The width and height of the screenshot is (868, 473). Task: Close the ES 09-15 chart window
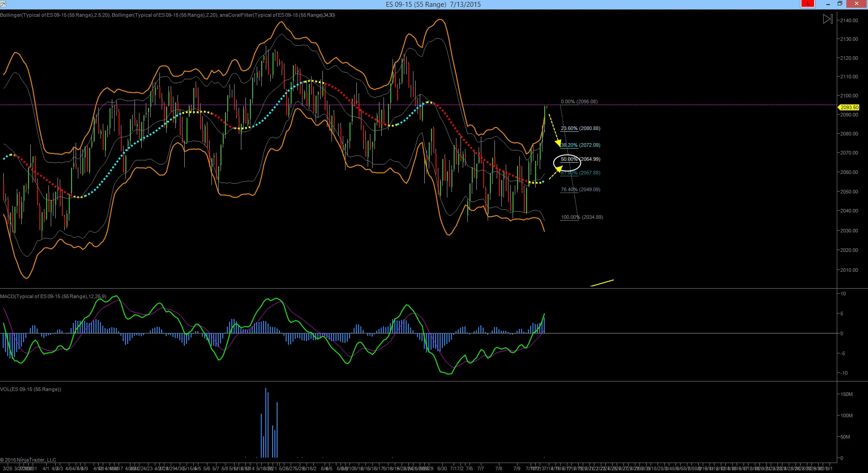coord(856,4)
